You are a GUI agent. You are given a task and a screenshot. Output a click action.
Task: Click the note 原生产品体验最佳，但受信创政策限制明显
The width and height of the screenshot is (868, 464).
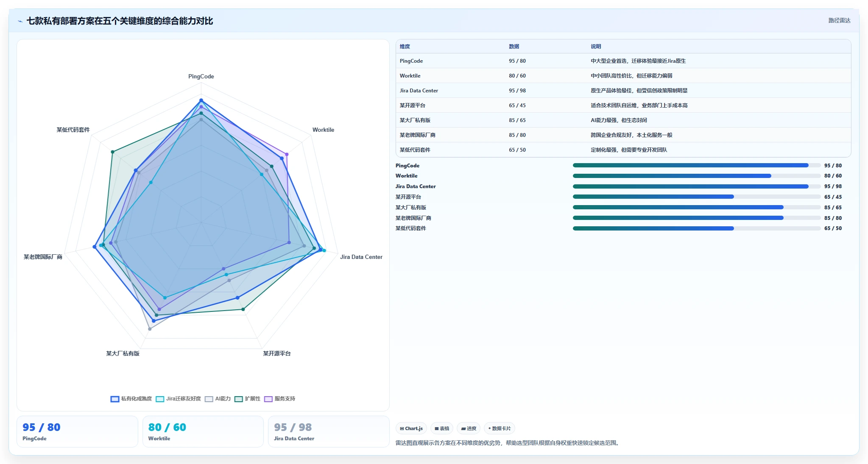(x=639, y=91)
